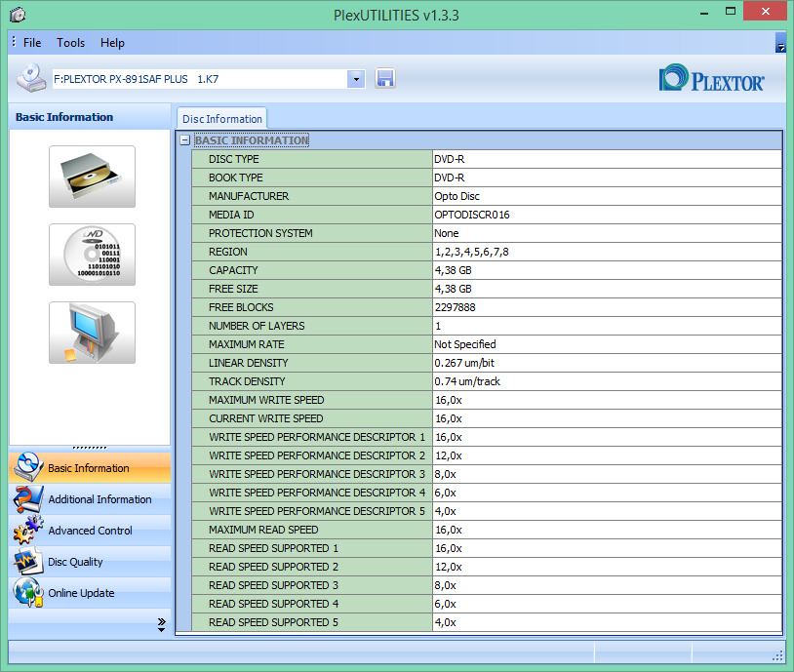Screen dimensions: 794x672
Task: Go to Additional Information section
Action: click(90, 499)
